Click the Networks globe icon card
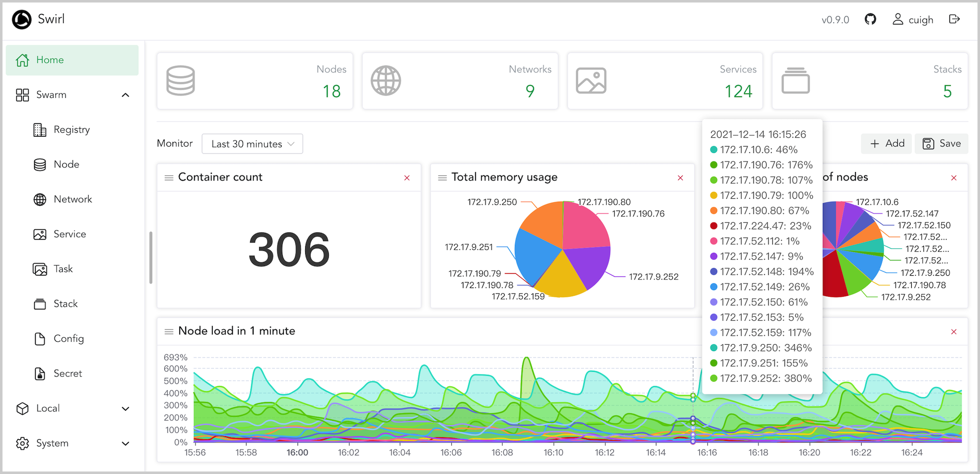The width and height of the screenshot is (980, 474). click(386, 81)
